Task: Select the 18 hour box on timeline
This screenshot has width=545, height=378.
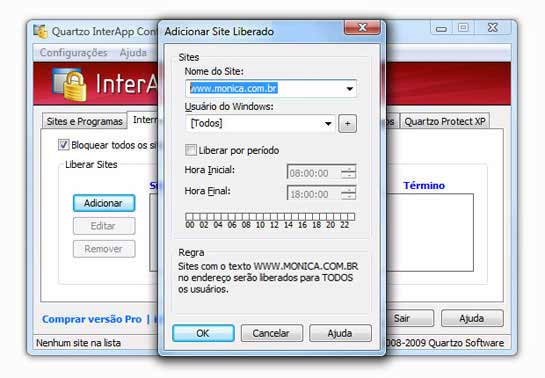Action: pos(316,217)
